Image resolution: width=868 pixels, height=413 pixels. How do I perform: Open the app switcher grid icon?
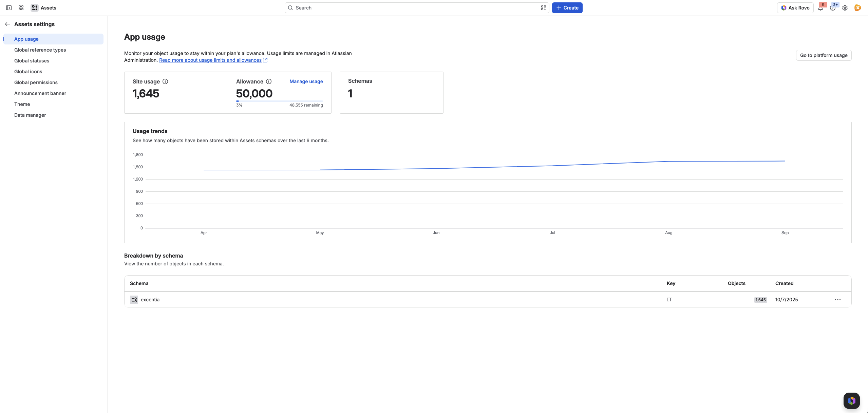pos(21,8)
